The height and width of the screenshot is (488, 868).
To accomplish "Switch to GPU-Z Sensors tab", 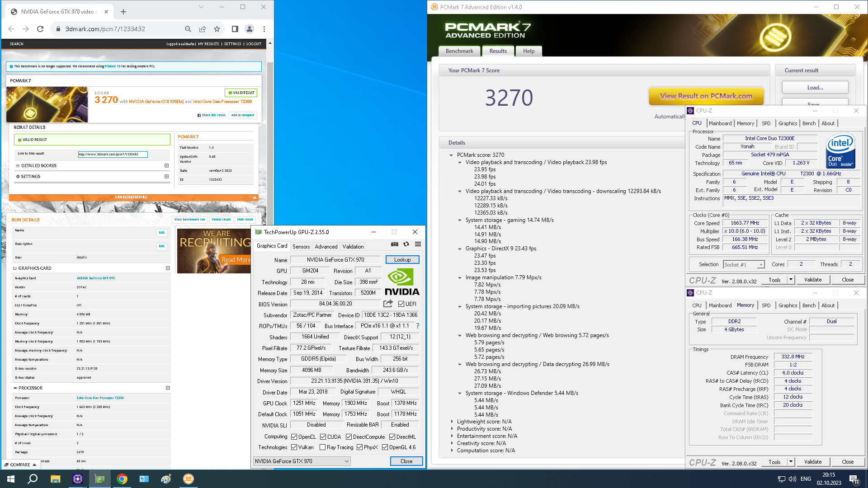I will 301,247.
